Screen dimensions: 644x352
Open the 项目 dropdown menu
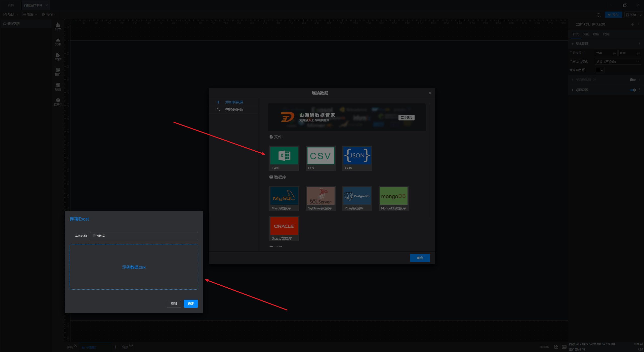[11, 15]
